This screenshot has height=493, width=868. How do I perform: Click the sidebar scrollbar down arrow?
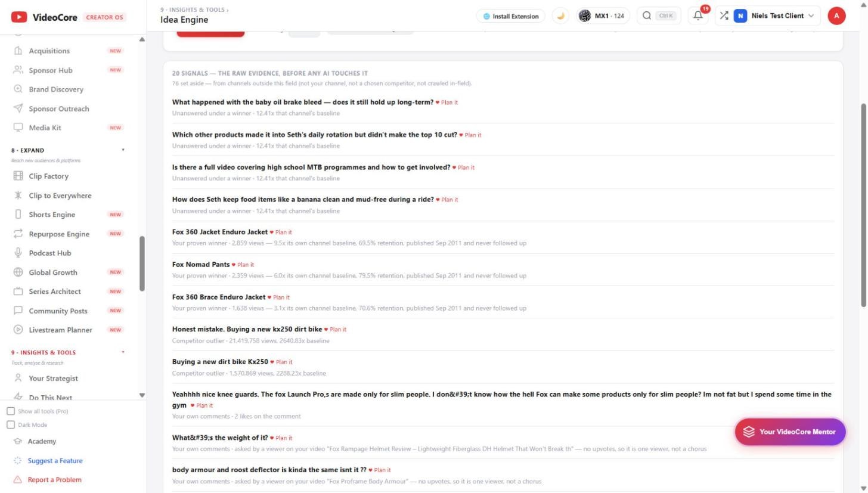click(142, 395)
